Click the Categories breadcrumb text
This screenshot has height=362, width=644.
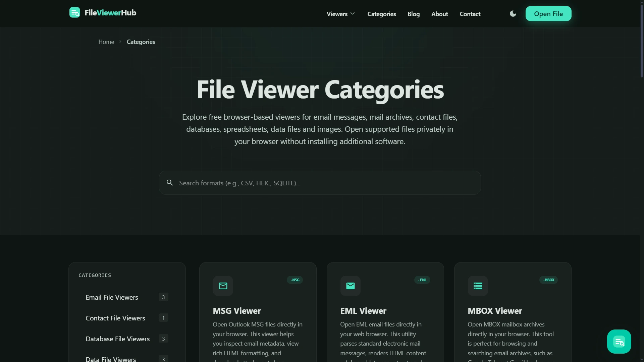click(x=141, y=42)
